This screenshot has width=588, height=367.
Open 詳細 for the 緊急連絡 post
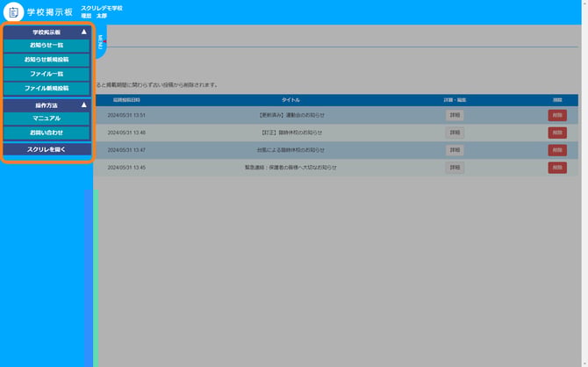[x=455, y=168]
